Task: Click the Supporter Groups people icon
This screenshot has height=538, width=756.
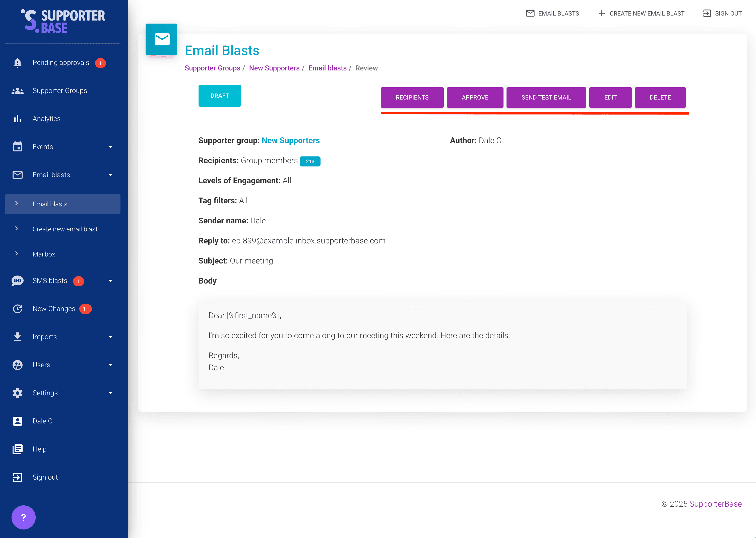Action: tap(18, 91)
